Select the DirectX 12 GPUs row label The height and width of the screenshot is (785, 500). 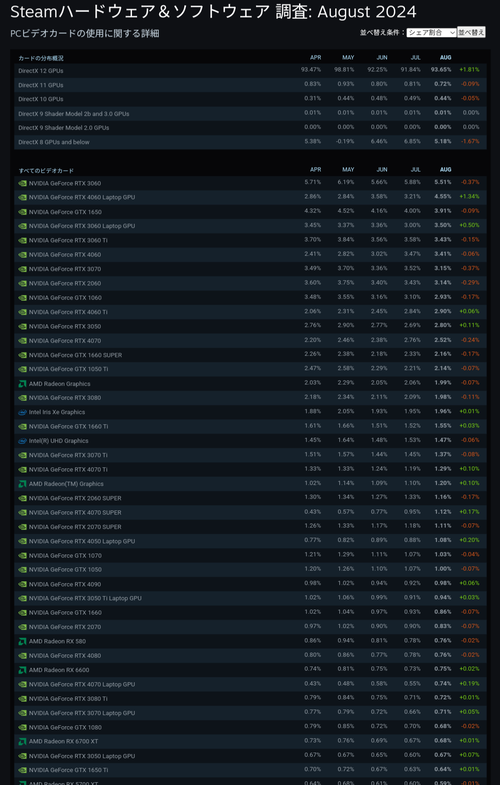tap(41, 71)
